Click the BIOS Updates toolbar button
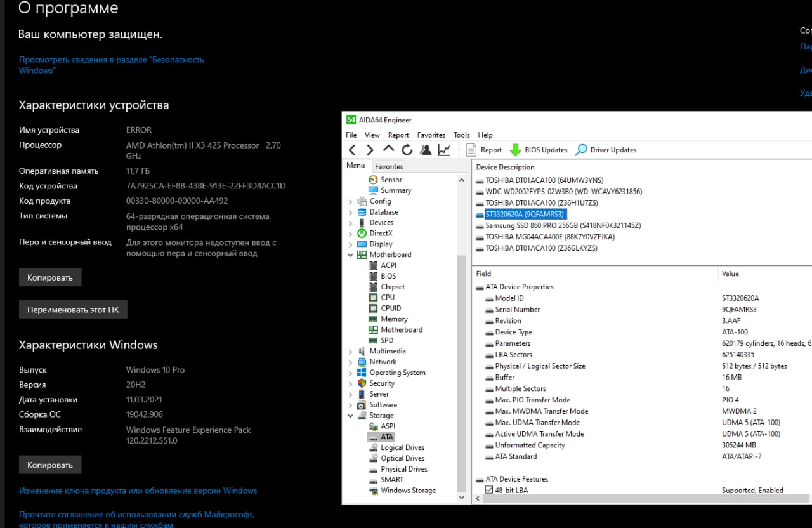This screenshot has height=528, width=812. 539,150
